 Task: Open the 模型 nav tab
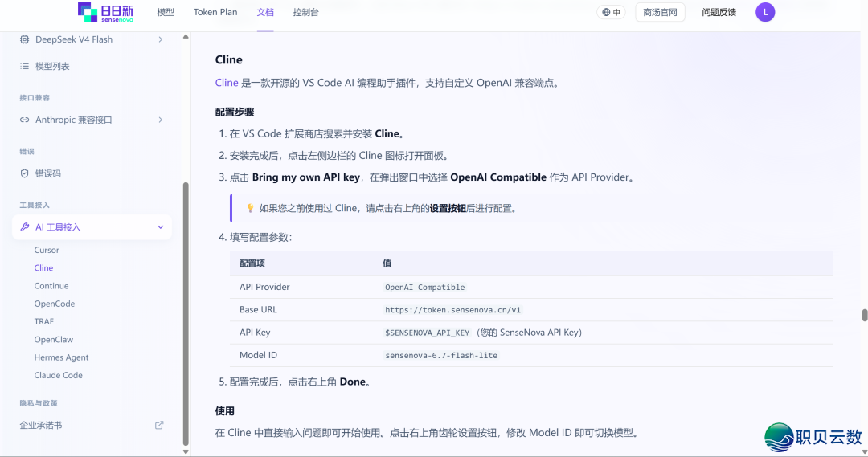(166, 12)
